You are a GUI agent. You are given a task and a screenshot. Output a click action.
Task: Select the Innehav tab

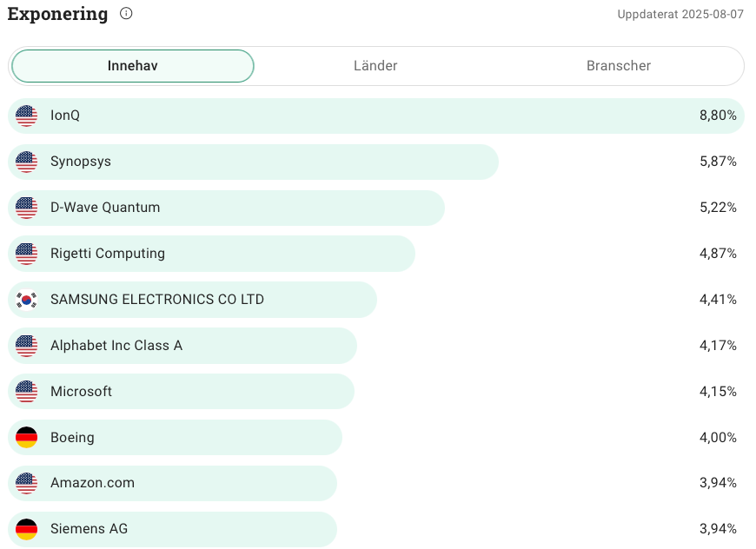[133, 66]
